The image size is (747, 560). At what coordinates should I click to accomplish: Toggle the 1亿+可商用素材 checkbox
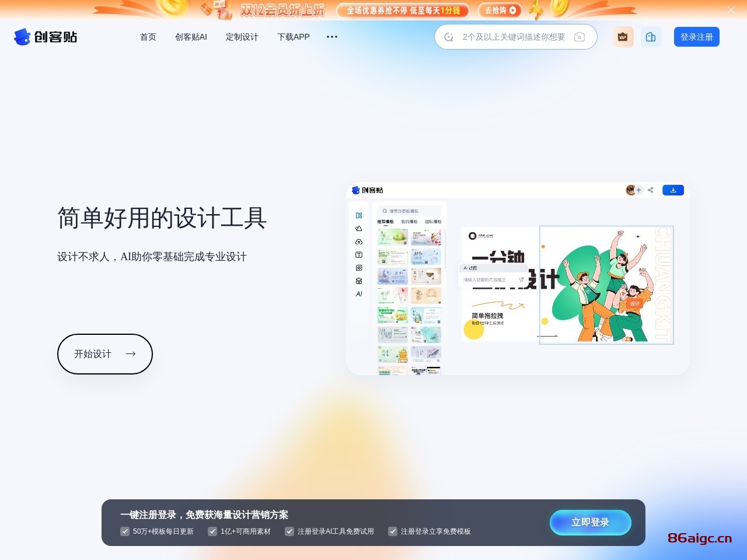(x=212, y=531)
